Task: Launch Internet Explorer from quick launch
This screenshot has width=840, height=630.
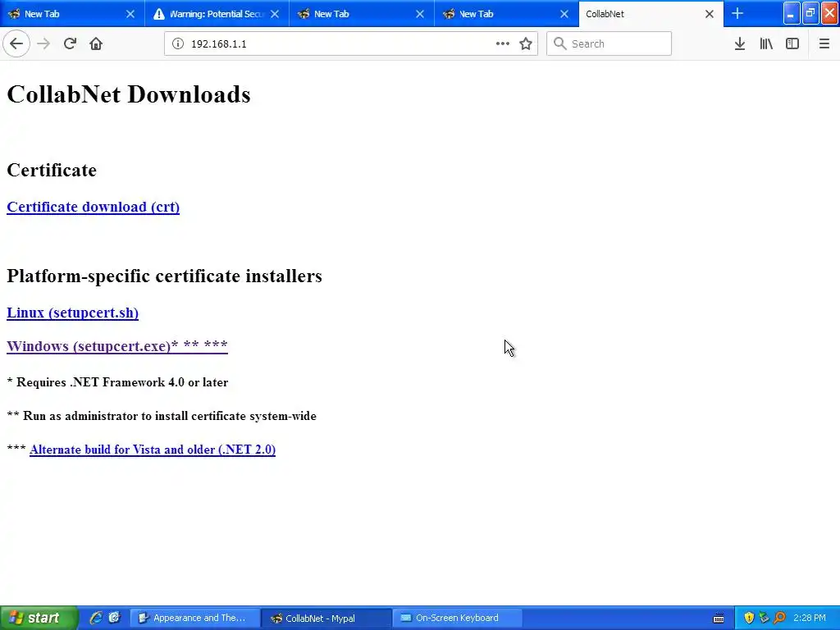Action: point(96,618)
